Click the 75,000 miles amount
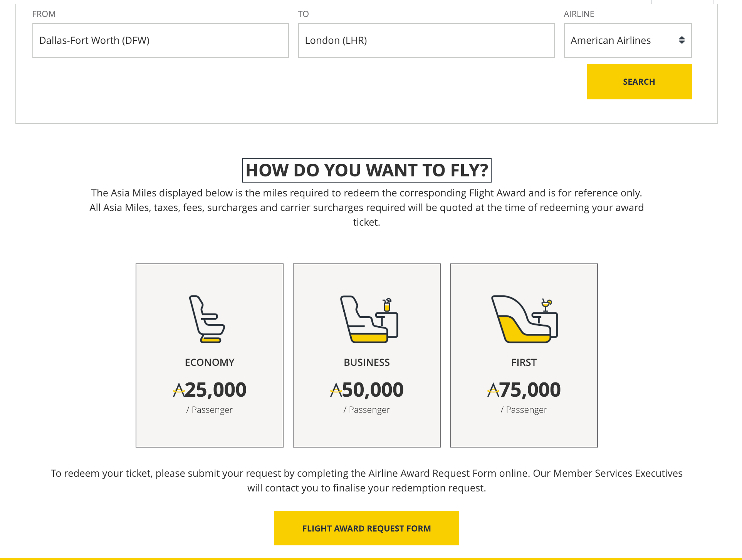The image size is (742, 560). point(530,390)
